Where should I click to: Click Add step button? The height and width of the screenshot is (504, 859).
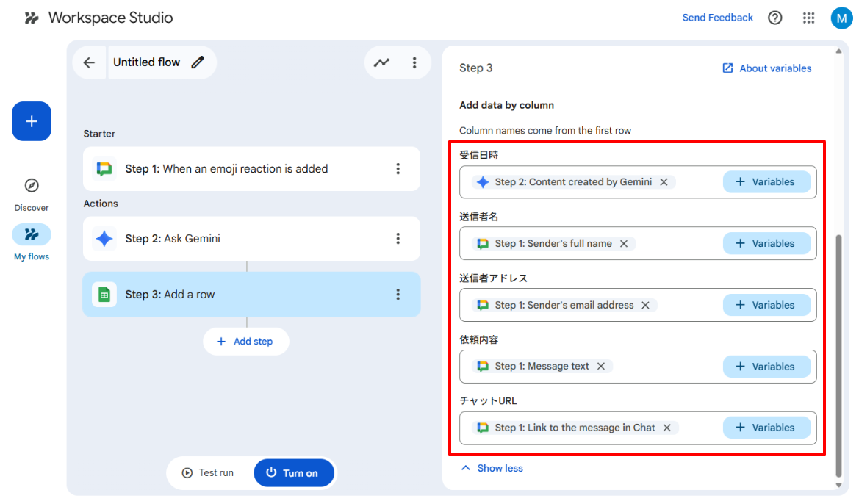coord(245,342)
